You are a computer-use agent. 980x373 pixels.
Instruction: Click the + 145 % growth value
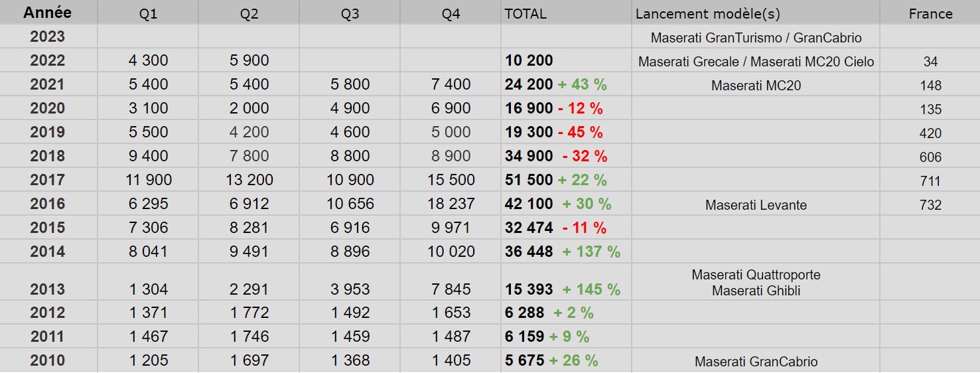(591, 289)
